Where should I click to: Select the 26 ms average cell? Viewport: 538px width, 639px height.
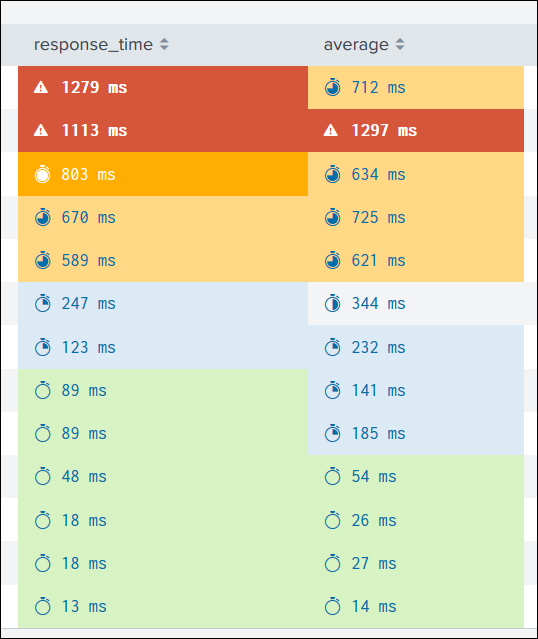pos(416,520)
